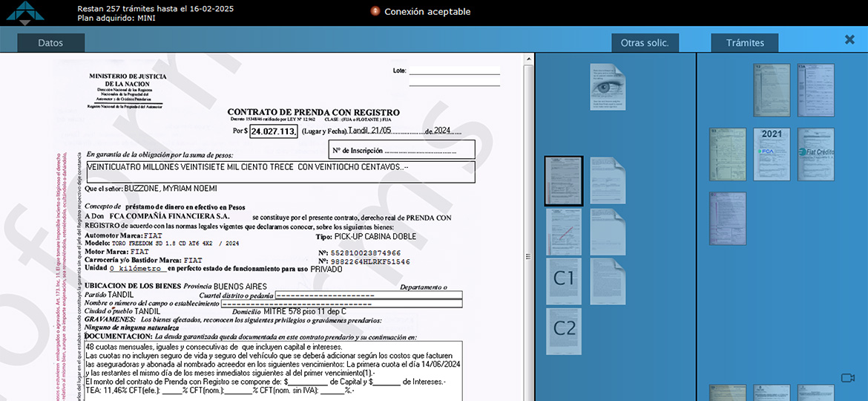Select the highlighted contract page thumbnail

(x=564, y=180)
